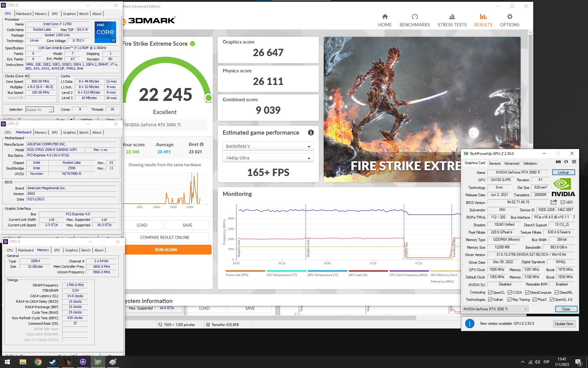Click the Update Now button
The image size is (588, 368).
click(x=564, y=324)
